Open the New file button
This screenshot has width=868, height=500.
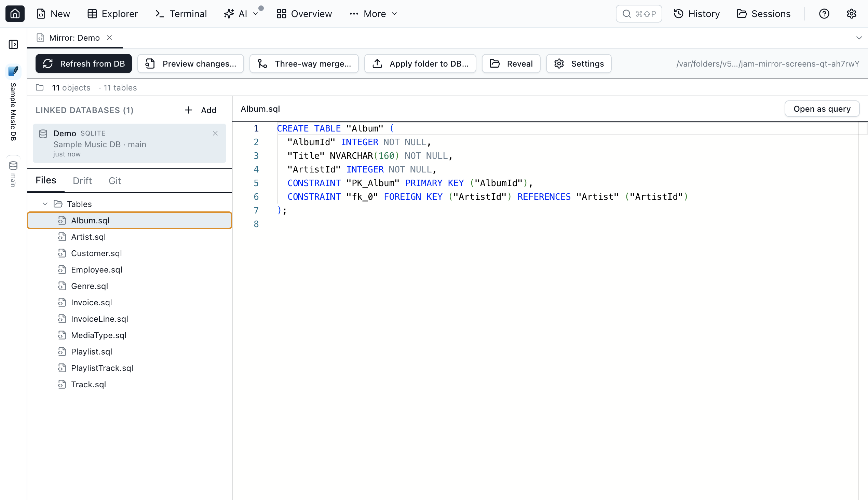53,14
